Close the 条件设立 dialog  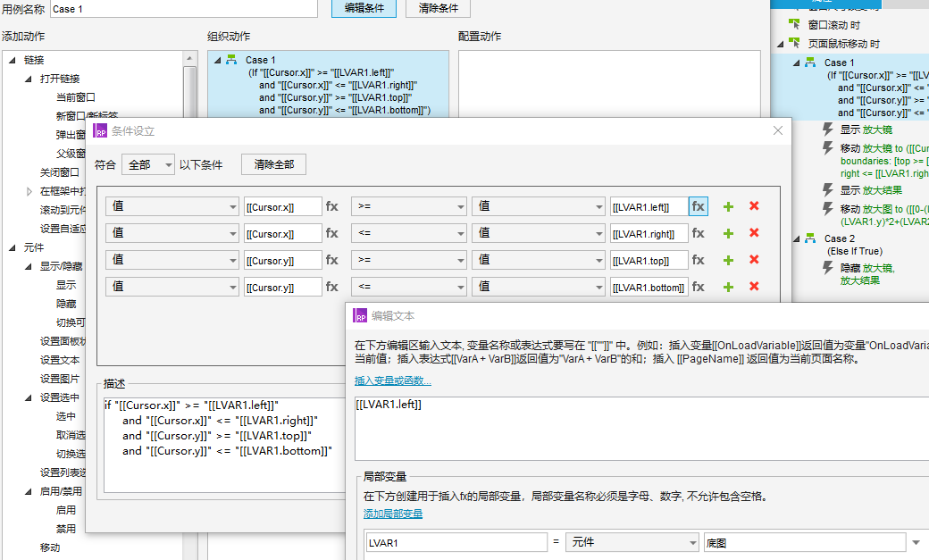pyautogui.click(x=777, y=130)
